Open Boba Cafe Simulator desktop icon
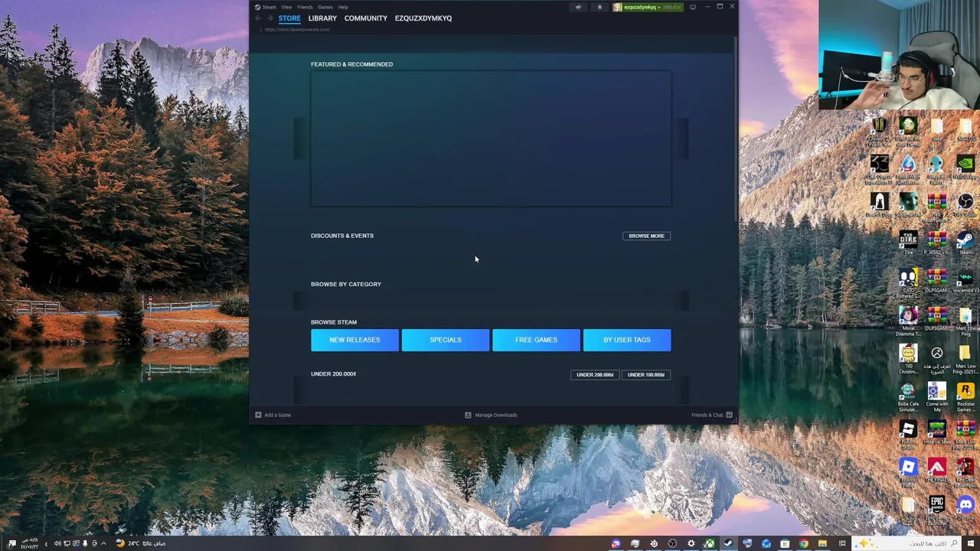Viewport: 980px width, 551px height. coord(908,397)
